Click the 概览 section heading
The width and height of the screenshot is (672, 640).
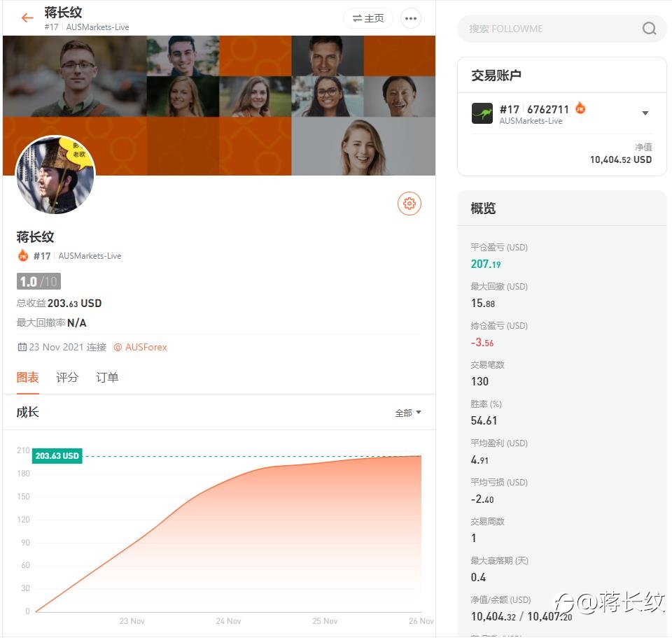483,208
